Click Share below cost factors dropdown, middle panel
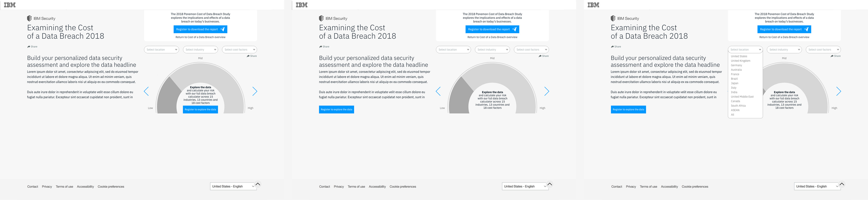 tap(544, 56)
